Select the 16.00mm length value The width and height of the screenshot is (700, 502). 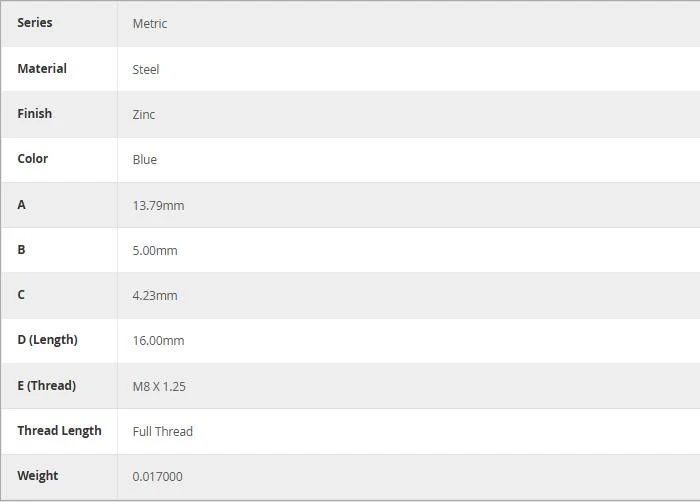158,341
